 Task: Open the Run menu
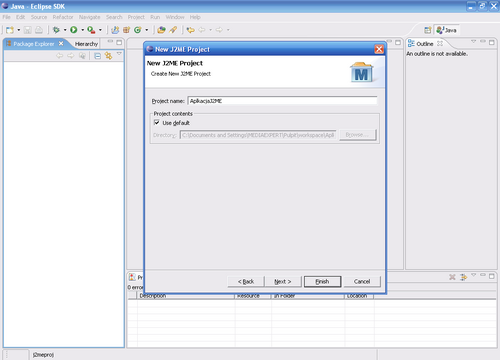click(155, 17)
